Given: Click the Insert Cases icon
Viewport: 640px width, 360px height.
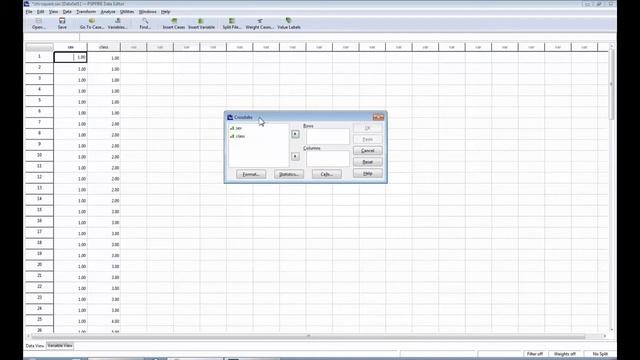Looking at the screenshot, I should pyautogui.click(x=174, y=23).
